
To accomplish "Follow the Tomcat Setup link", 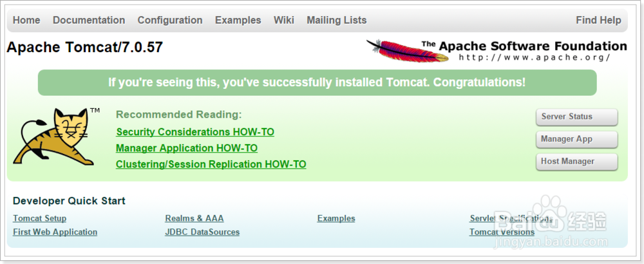I will click(x=39, y=218).
